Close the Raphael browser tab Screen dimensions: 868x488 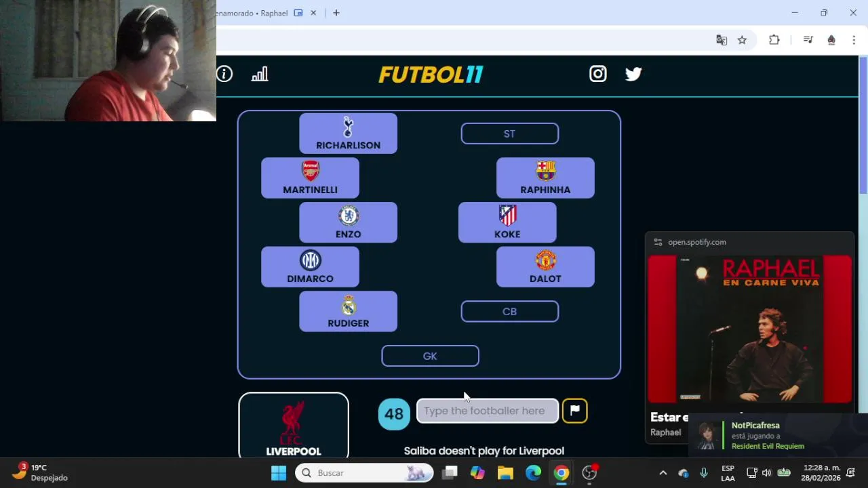click(314, 13)
